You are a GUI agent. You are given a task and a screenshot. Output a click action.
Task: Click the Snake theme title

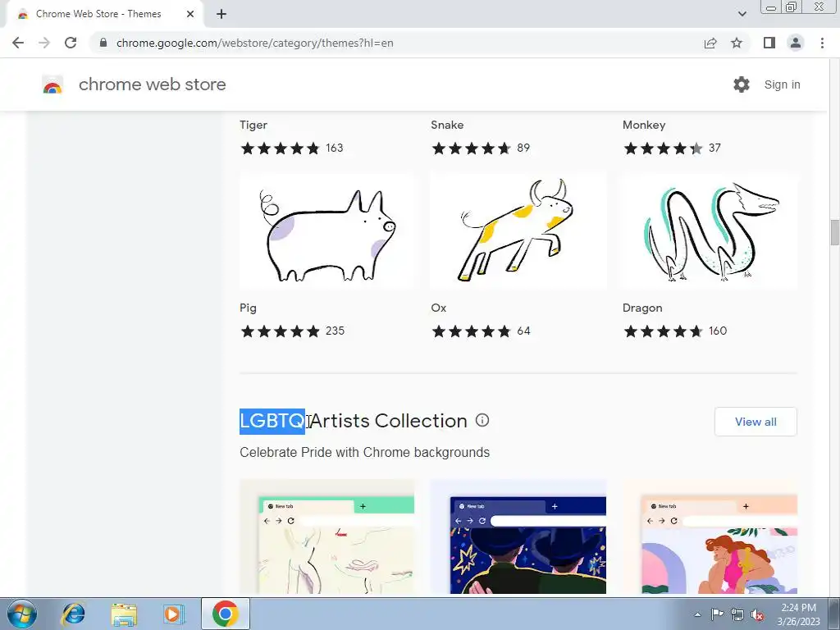pyautogui.click(x=447, y=125)
